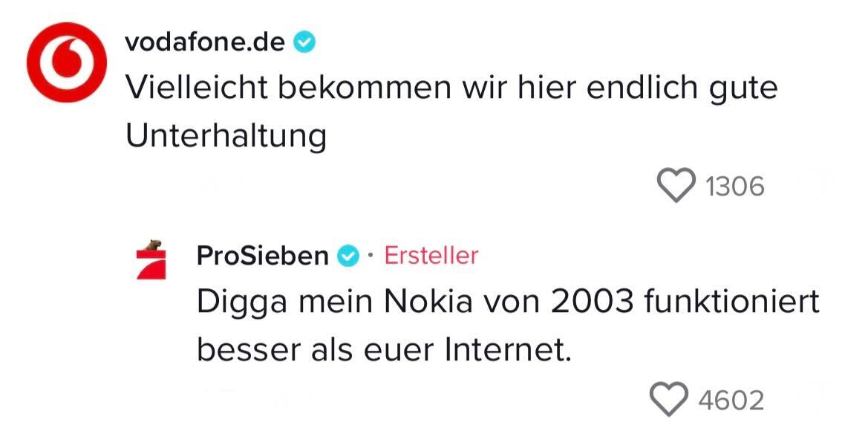This screenshot has height=437, width=868.
Task: Open the ProSieben logo avatar
Action: 151,259
